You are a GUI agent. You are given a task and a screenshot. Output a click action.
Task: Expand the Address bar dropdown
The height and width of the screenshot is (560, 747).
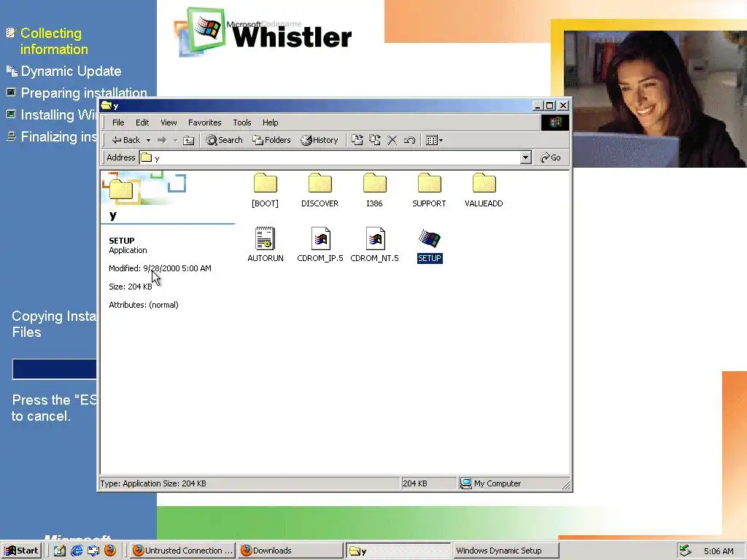click(x=525, y=157)
